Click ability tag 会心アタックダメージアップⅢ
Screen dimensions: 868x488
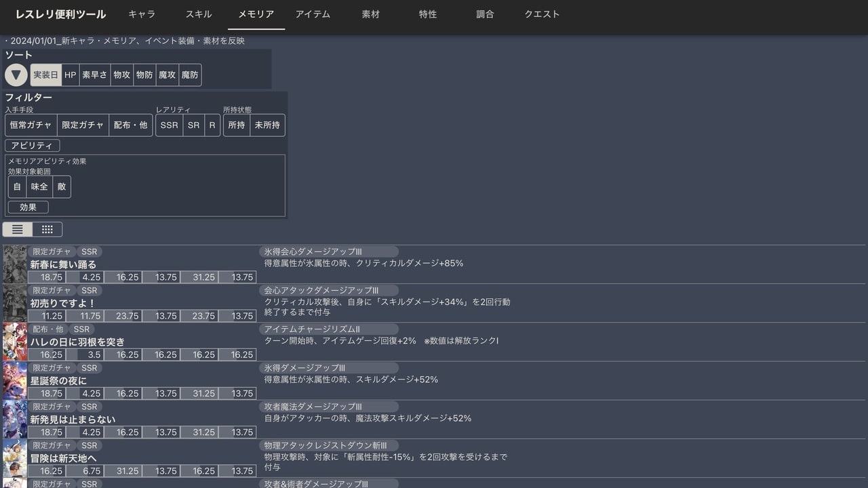pyautogui.click(x=328, y=290)
